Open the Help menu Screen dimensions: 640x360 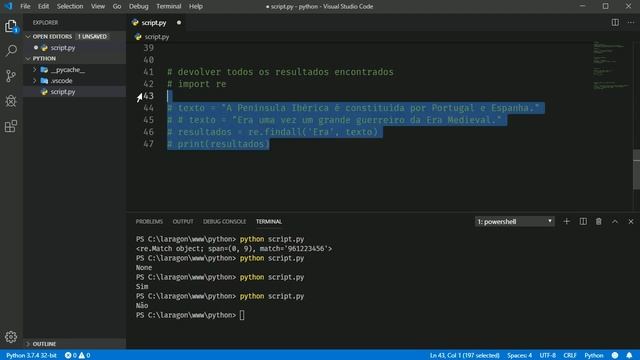tap(196, 6)
